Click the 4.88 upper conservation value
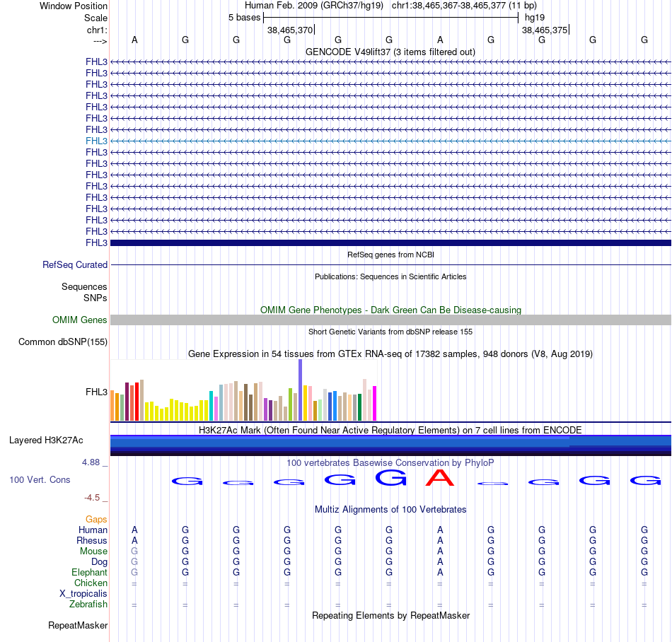 pyautogui.click(x=91, y=462)
